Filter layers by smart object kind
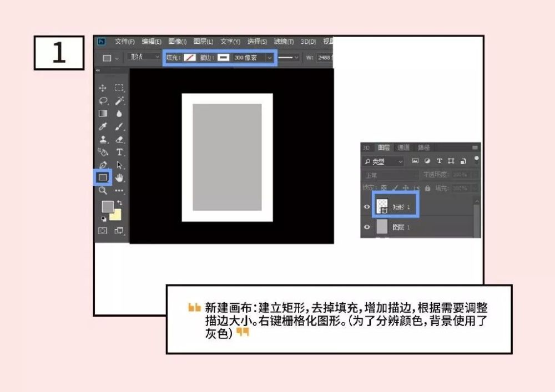555x392 pixels. (x=463, y=161)
